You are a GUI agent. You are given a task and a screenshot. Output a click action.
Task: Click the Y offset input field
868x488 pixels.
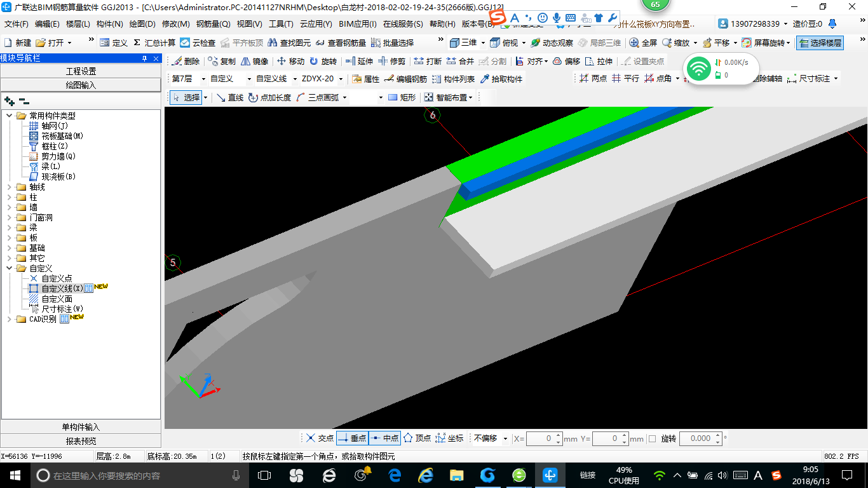point(610,438)
